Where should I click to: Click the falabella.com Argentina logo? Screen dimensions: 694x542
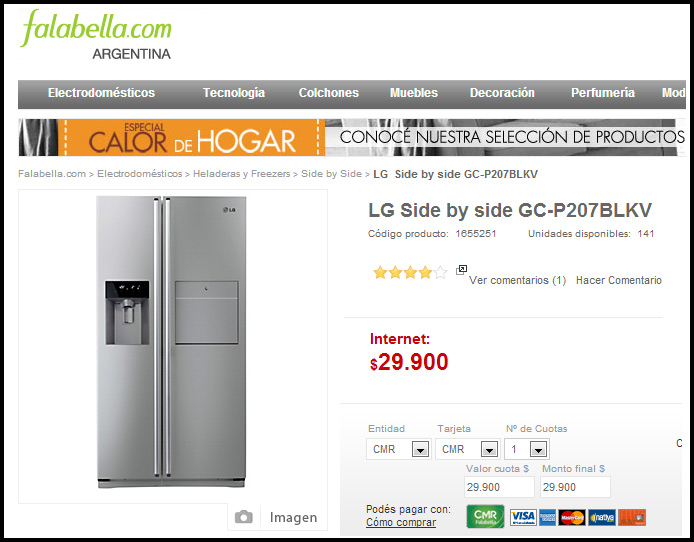(x=96, y=35)
